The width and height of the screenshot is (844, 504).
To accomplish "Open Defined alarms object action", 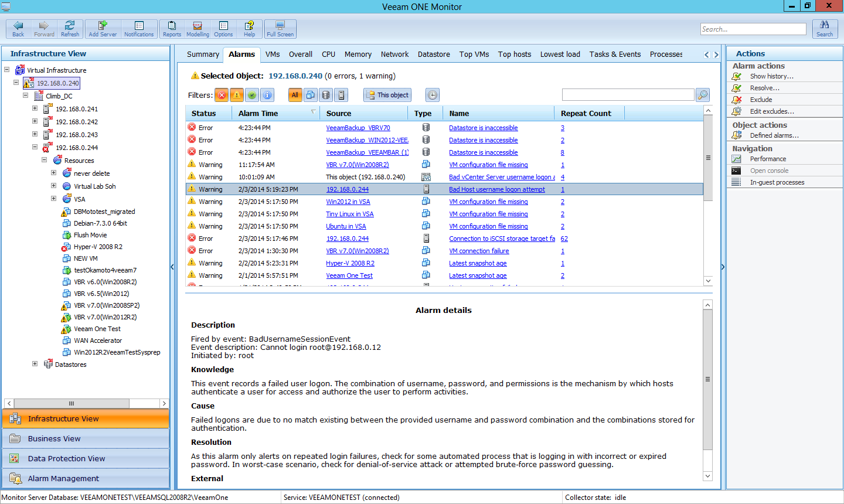I will (x=774, y=135).
